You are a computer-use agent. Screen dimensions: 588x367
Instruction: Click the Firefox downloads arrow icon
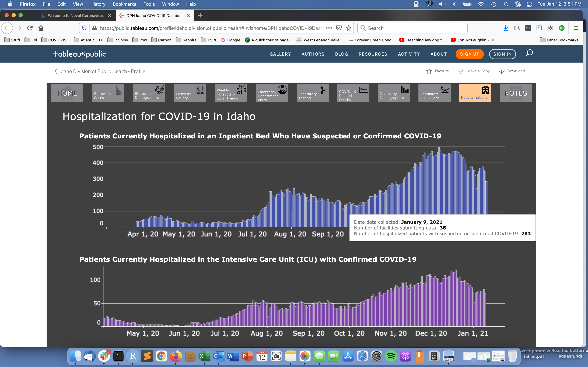coord(506,28)
